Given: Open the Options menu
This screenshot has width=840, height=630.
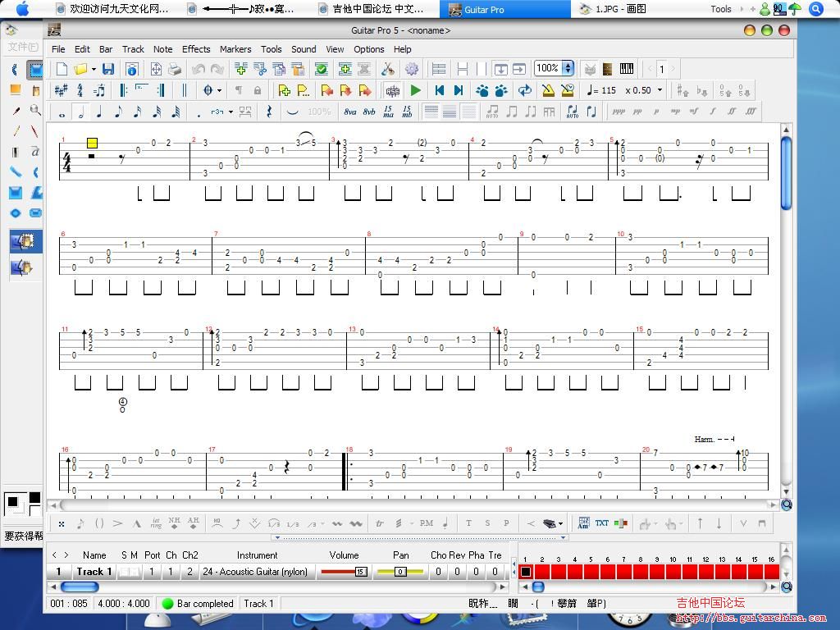Looking at the screenshot, I should tap(368, 49).
